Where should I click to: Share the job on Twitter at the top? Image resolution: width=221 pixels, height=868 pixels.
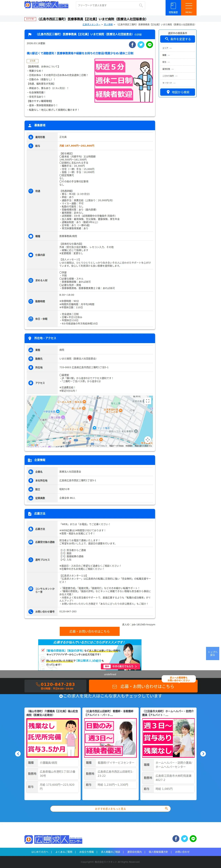point(141,44)
